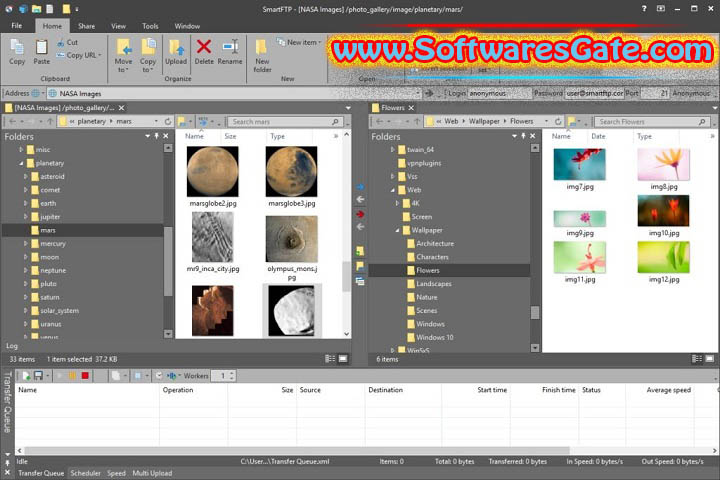The height and width of the screenshot is (480, 720).
Task: Switch to the Share ribbon tab
Action: tap(86, 26)
